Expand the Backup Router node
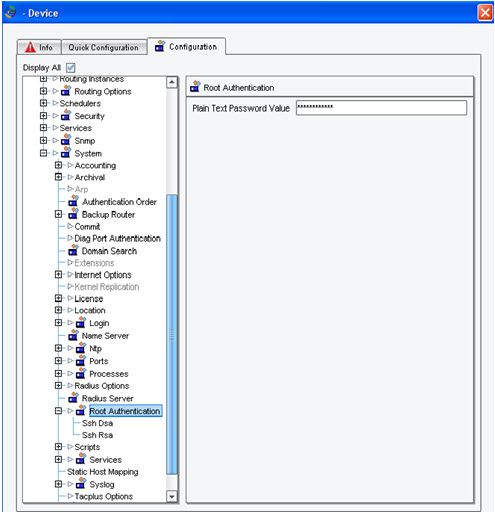Viewport: 495px width, 514px height. click(x=58, y=214)
